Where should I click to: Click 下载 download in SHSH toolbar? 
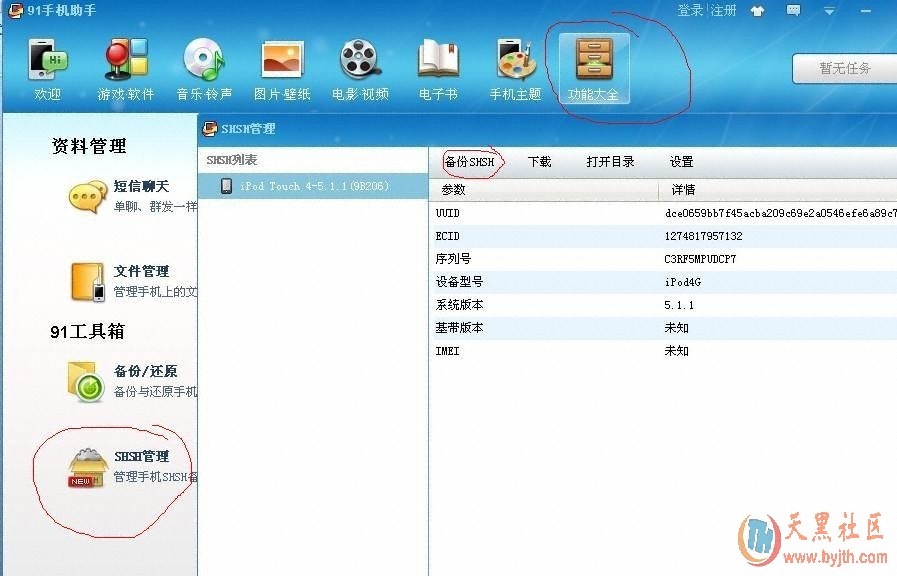click(539, 162)
